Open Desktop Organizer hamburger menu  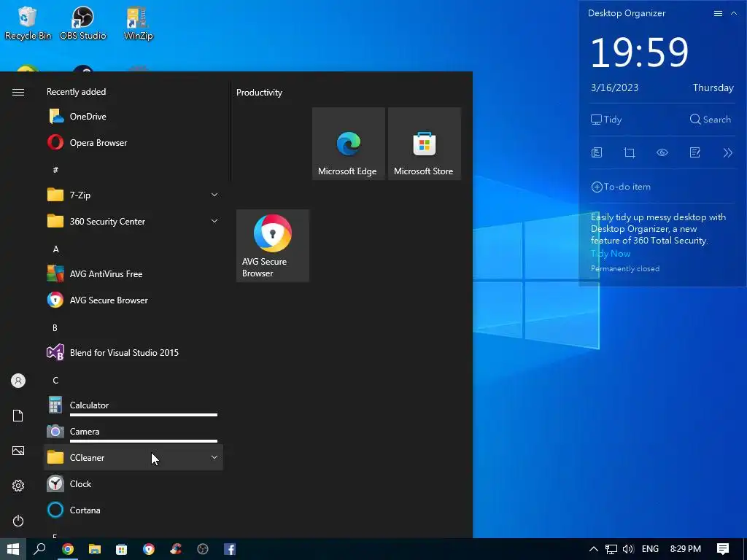coord(718,13)
